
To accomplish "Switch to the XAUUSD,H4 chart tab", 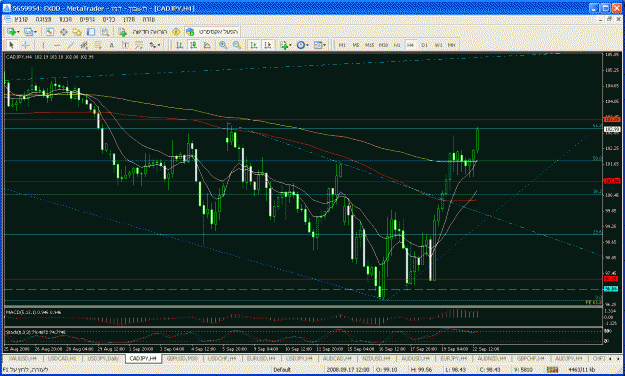I will [x=22, y=358].
